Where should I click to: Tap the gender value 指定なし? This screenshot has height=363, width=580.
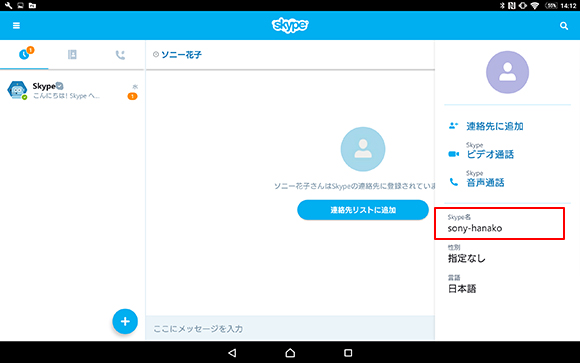(x=466, y=258)
